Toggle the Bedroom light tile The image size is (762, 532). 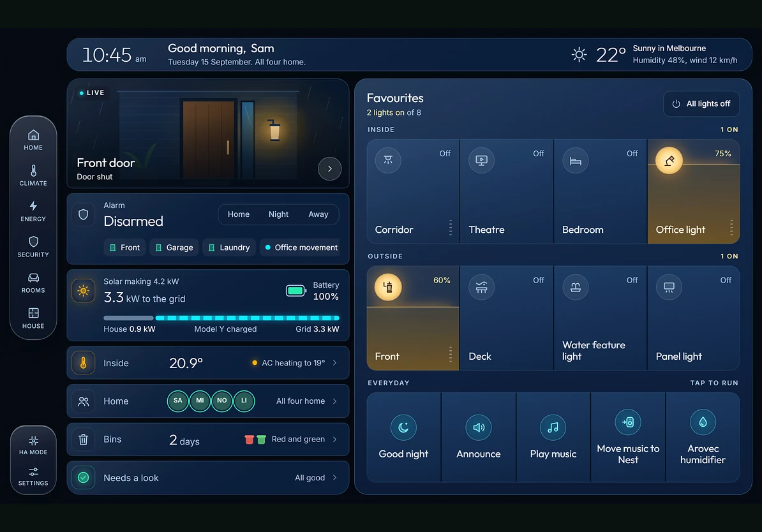(600, 191)
